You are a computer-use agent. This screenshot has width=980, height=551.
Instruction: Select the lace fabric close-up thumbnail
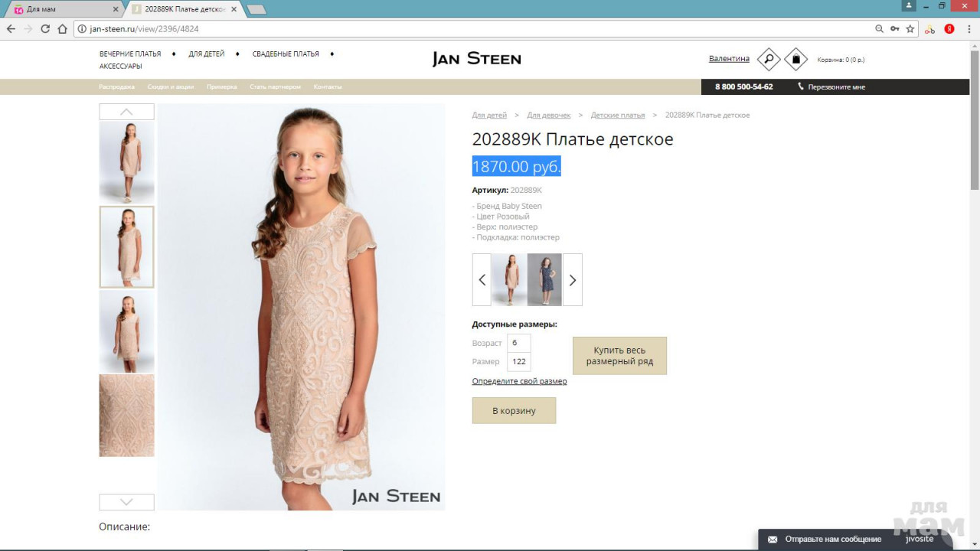(126, 416)
